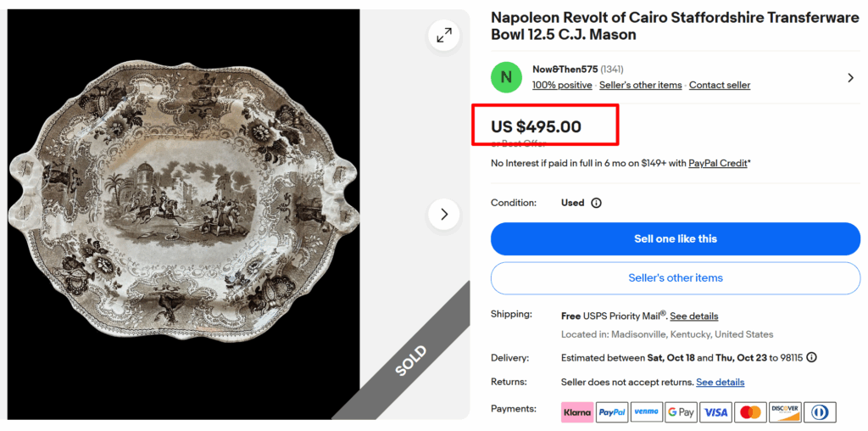The height and width of the screenshot is (431, 868).
Task: Expand the product image to full view
Action: (444, 35)
